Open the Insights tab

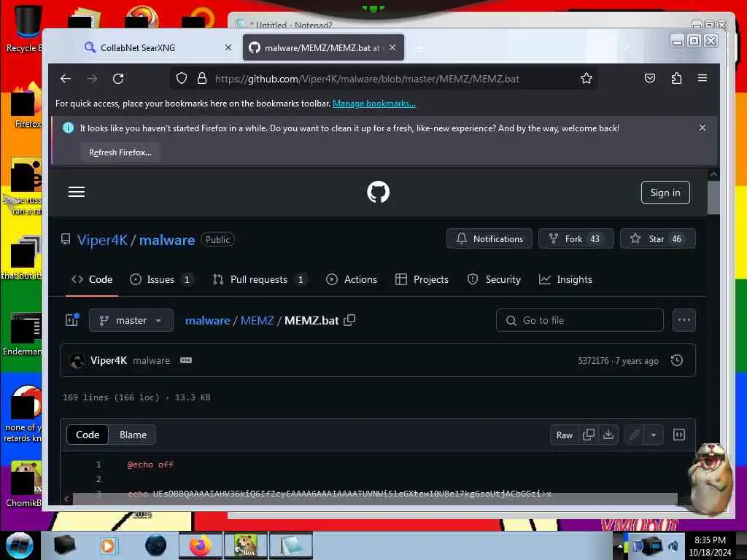[565, 279]
